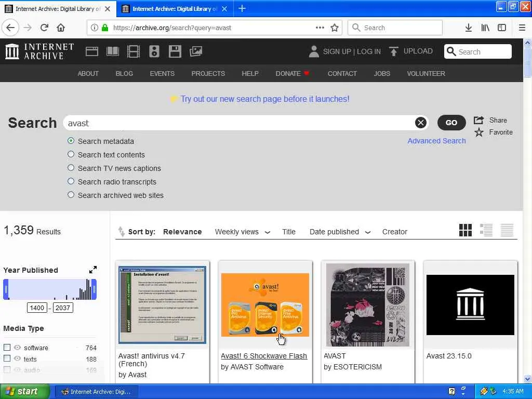This screenshot has width=532, height=399.
Task: Switch to first Internet Archive tab
Action: tap(58, 9)
